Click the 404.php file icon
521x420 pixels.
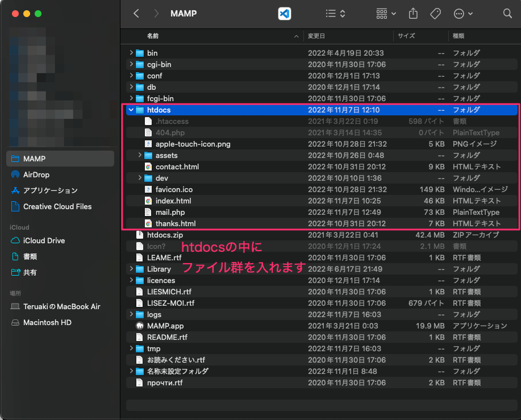[148, 132]
